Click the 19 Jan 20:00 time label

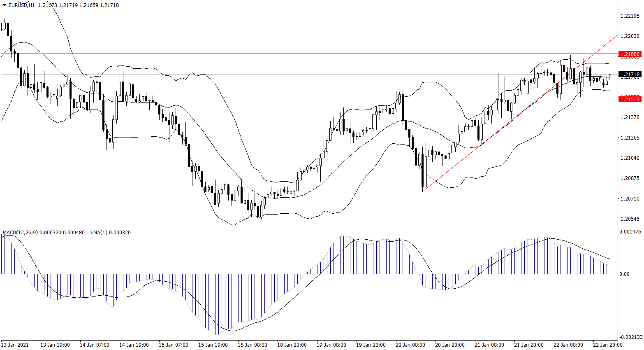coord(371,345)
